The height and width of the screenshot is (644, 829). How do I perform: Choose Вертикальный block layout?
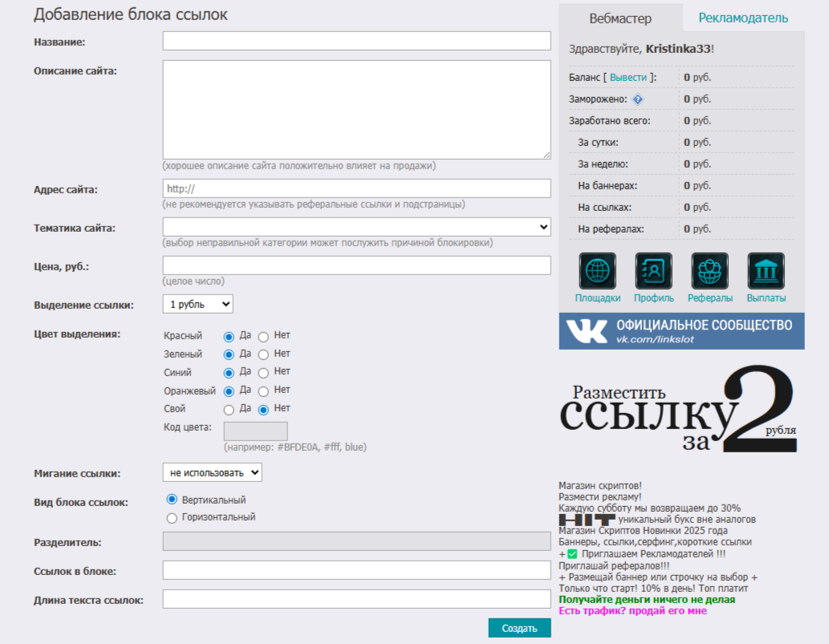pos(172,500)
